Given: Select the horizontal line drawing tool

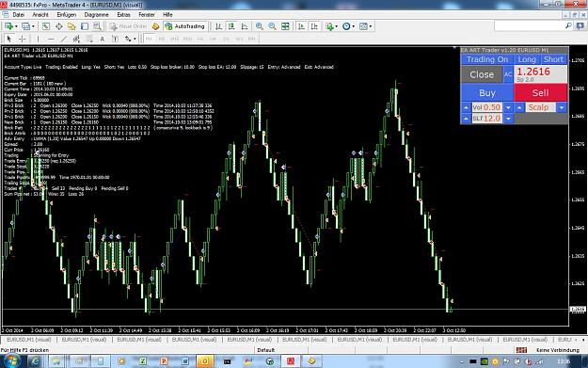Looking at the screenshot, I should [x=51, y=39].
